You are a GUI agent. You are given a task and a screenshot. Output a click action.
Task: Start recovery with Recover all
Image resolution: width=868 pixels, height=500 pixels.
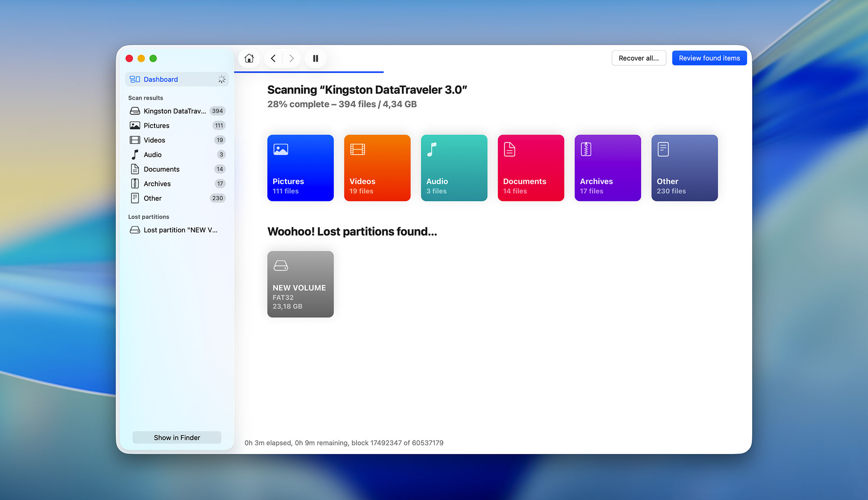point(639,58)
